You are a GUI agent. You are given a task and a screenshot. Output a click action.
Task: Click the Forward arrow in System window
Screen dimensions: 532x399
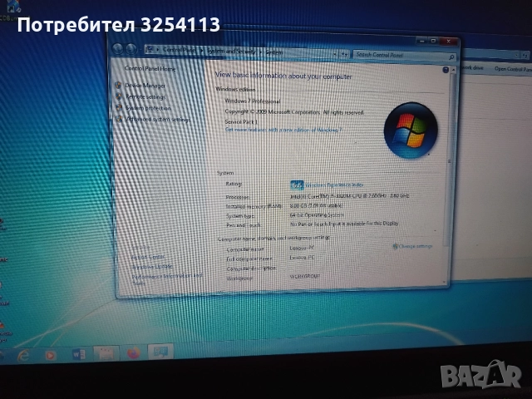[x=131, y=50]
